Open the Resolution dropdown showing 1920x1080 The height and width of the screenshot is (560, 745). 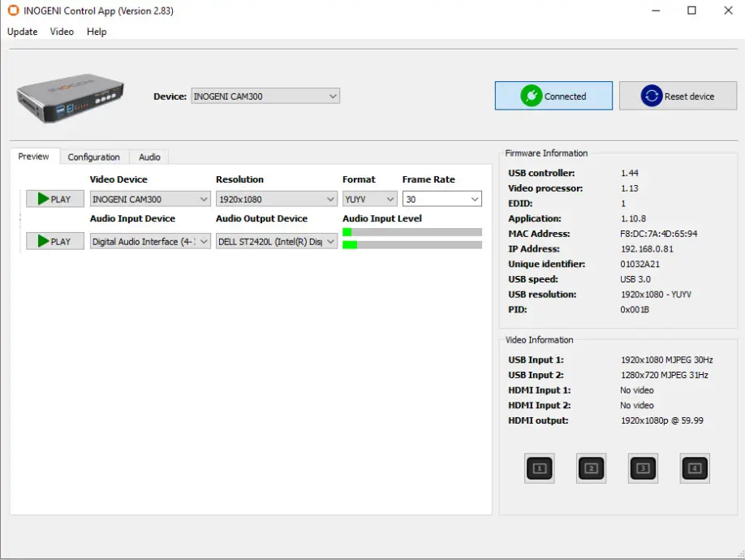276,198
